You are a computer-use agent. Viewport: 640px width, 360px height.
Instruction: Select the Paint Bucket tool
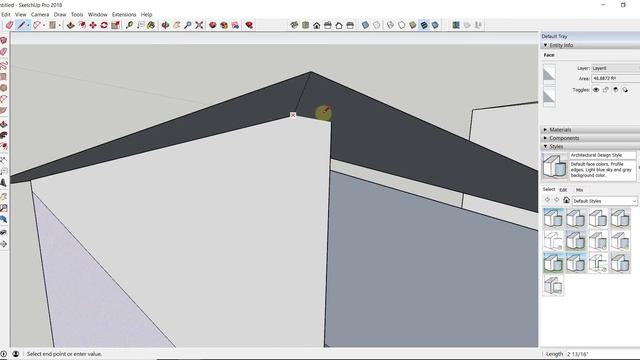pyautogui.click(x=151, y=25)
